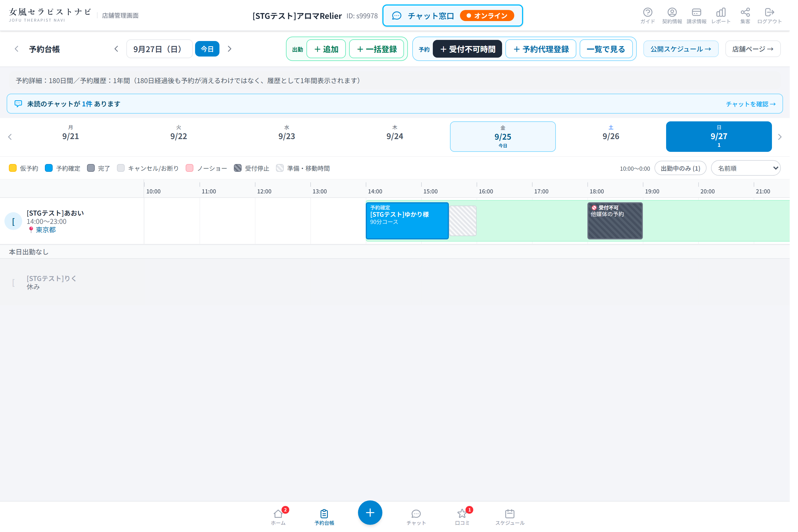This screenshot has width=798, height=532.
Task: Open 公開スケジュール link
Action: (x=688, y=50)
